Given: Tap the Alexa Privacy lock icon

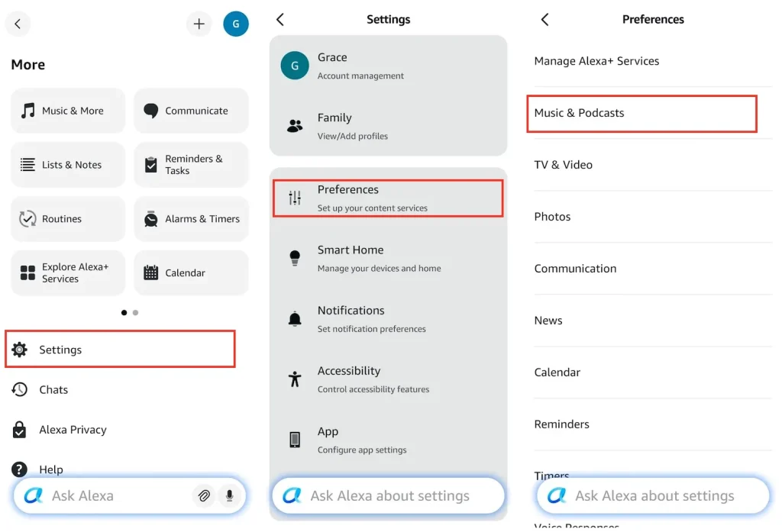Looking at the screenshot, I should click(19, 429).
